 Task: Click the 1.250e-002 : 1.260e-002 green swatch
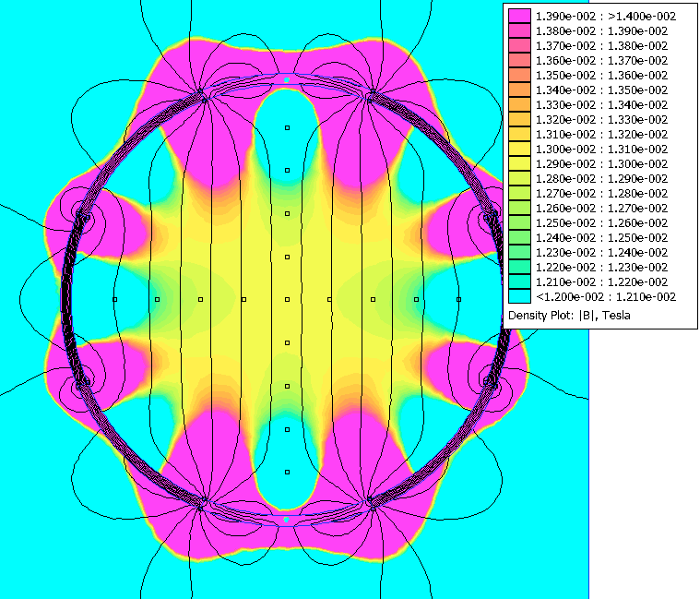[519, 222]
